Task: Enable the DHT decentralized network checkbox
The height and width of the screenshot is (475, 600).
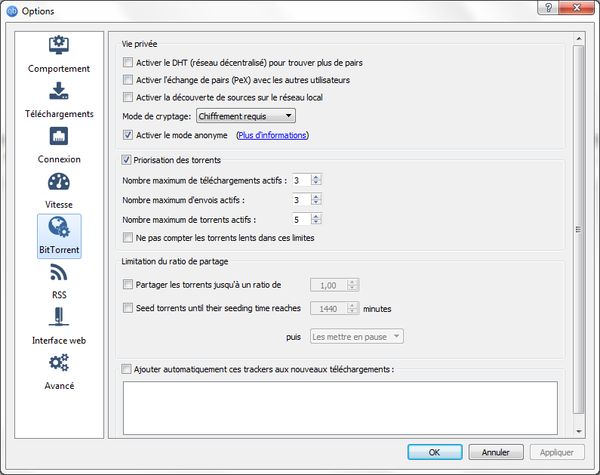Action: (x=128, y=62)
